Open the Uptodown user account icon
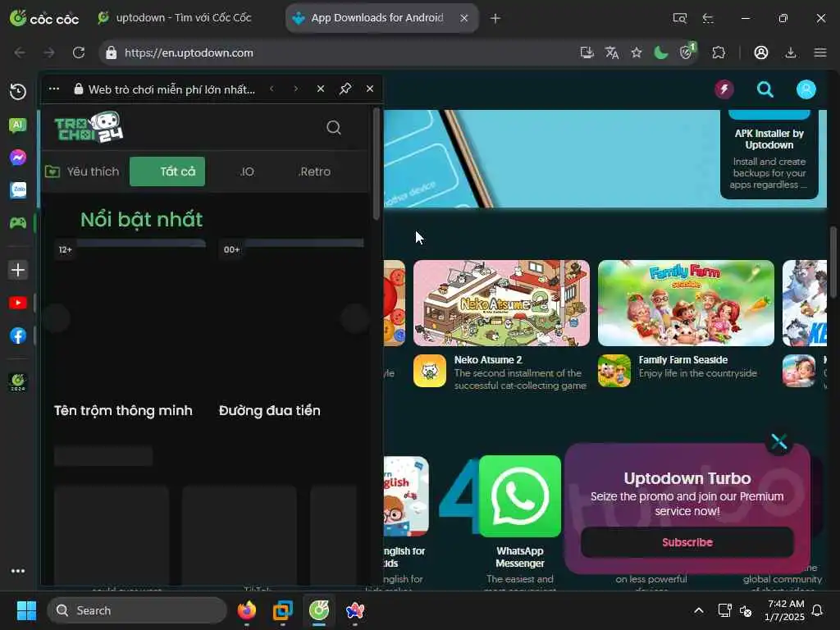This screenshot has height=630, width=840. (x=806, y=89)
